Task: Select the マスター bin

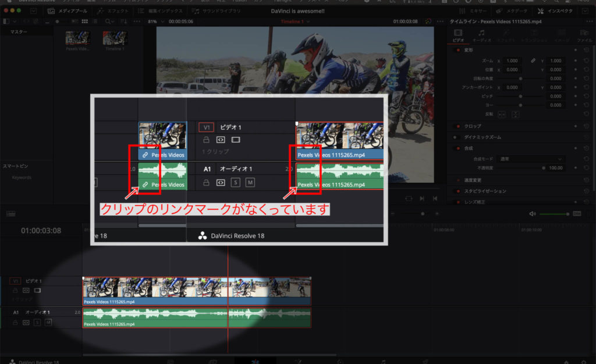Action: tap(19, 32)
